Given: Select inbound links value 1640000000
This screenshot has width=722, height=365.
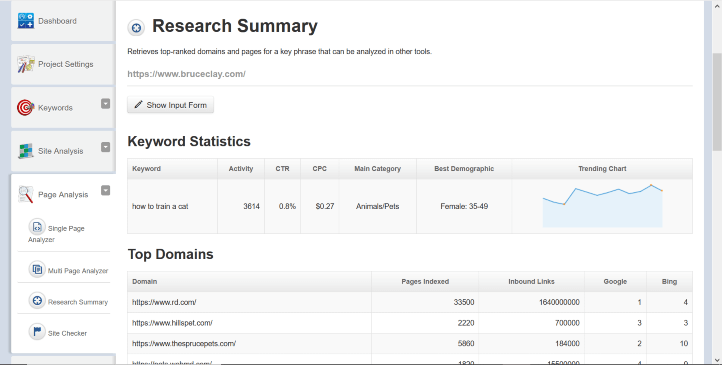Looking at the screenshot, I should pos(559,302).
